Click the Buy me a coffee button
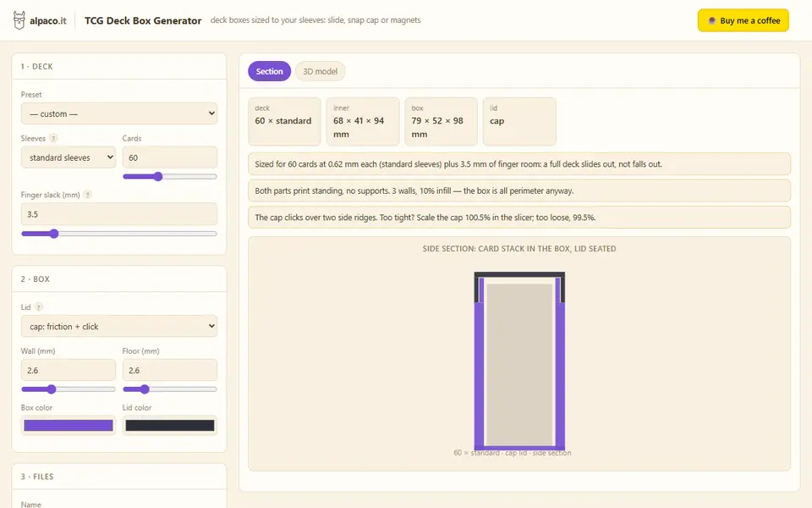Viewport: 812px width, 508px height. (743, 20)
